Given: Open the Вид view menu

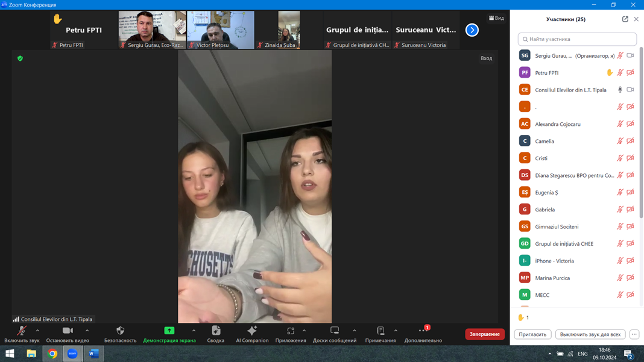Looking at the screenshot, I should coord(496,18).
